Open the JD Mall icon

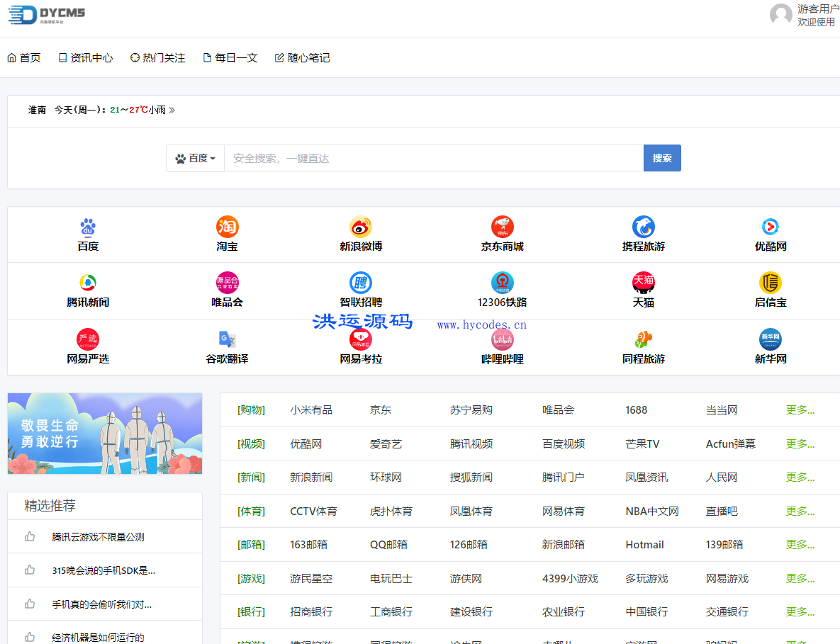click(503, 227)
